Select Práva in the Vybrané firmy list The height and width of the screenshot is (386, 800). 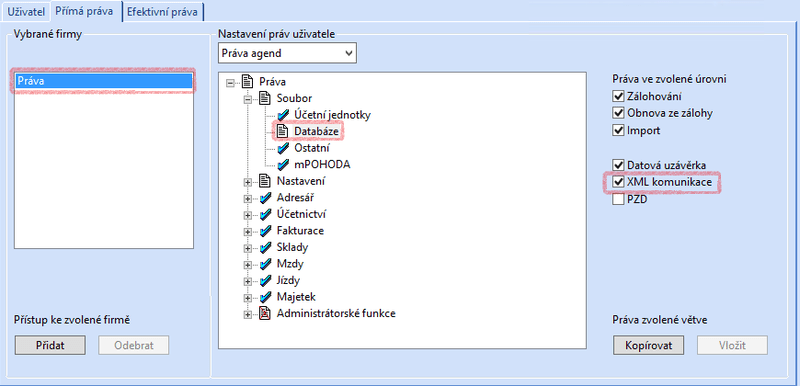point(104,81)
